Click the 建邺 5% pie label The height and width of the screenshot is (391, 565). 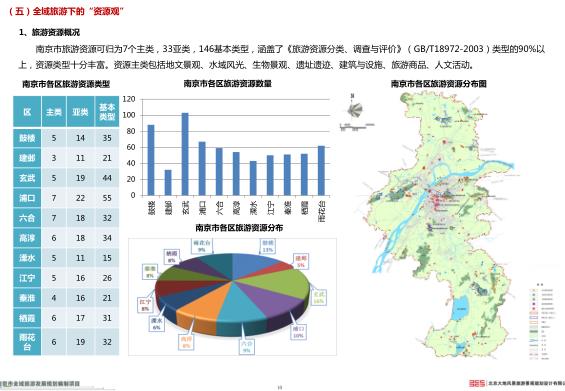[301, 262]
